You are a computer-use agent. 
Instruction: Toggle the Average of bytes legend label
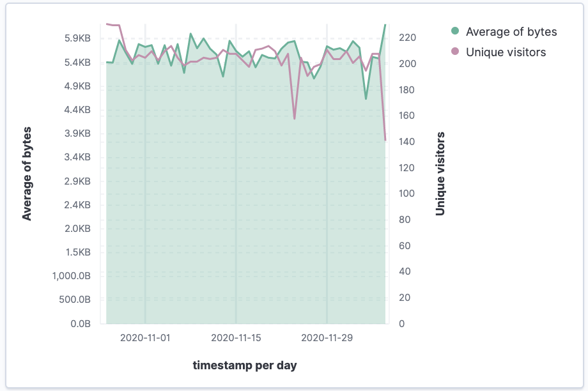511,31
